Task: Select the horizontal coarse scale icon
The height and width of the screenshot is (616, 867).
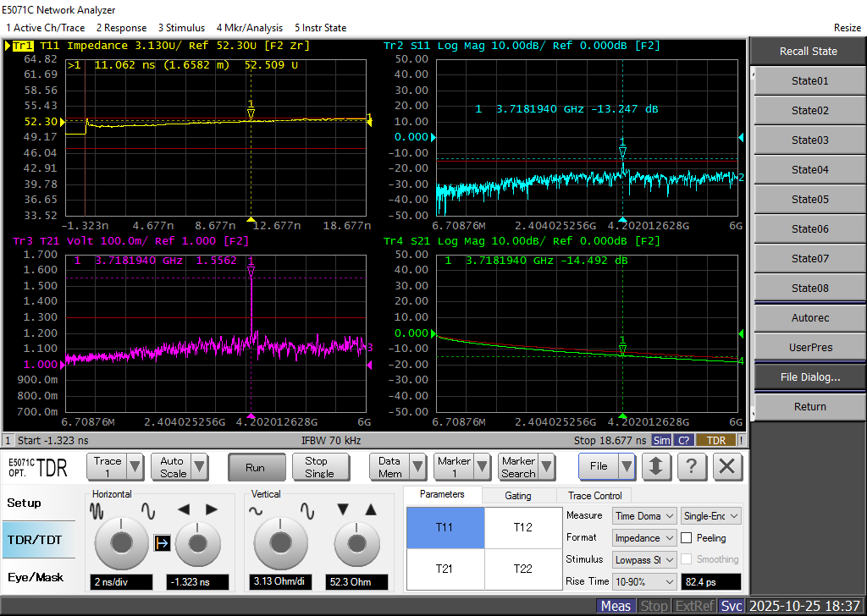Action: point(96,510)
